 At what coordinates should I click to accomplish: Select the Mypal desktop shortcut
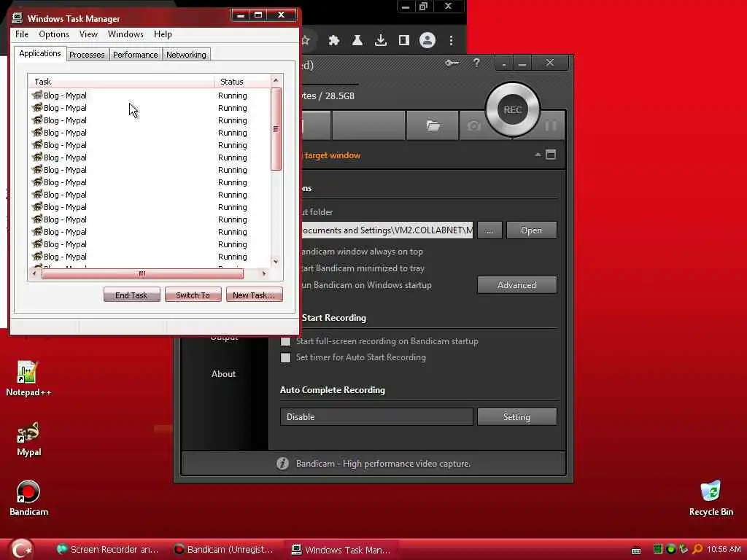28,440
